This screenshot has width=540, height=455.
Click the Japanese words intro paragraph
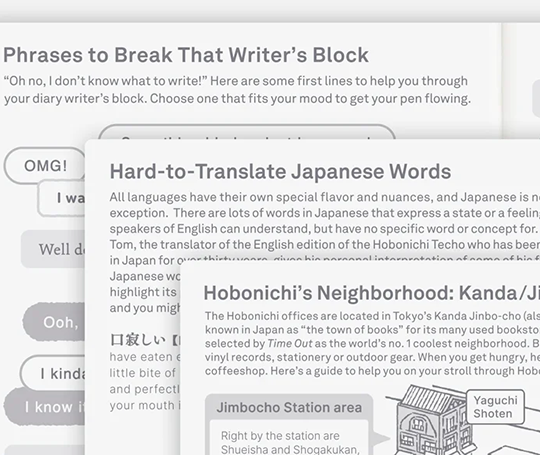tap(324, 228)
